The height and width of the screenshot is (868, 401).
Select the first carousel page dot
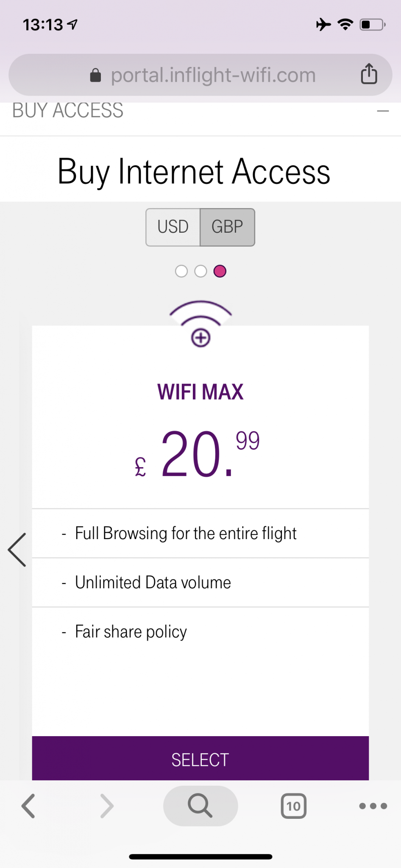click(x=181, y=271)
